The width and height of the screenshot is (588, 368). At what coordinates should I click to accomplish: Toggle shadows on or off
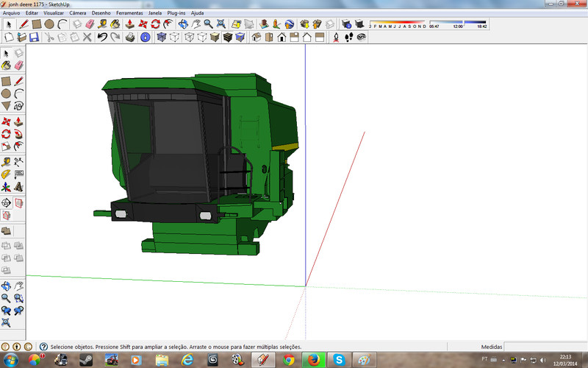click(359, 24)
